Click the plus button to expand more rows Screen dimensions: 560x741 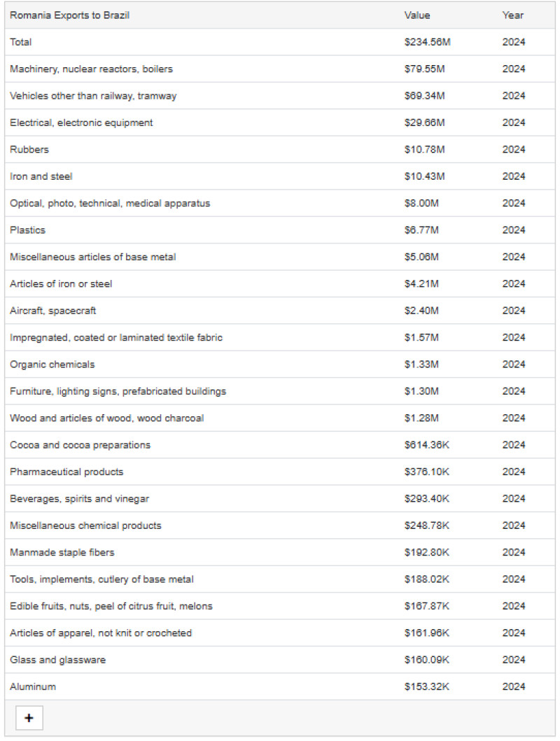[28, 718]
